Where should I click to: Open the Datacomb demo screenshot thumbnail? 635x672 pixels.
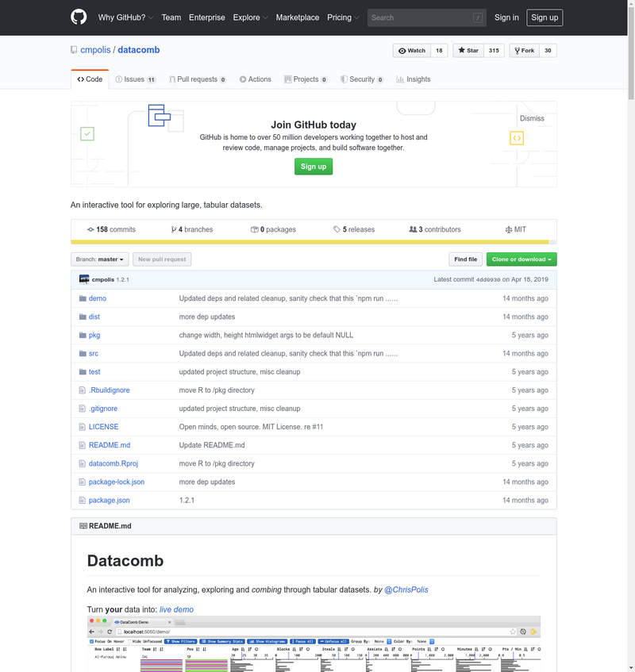(314, 643)
